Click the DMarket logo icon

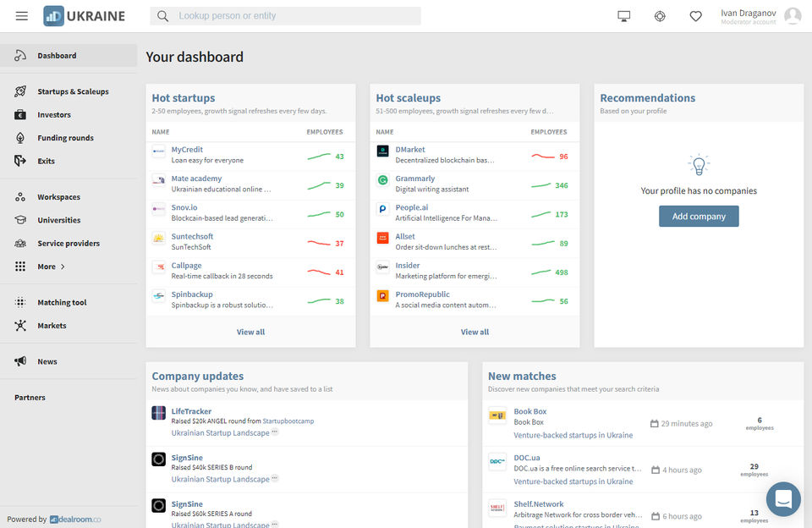point(382,151)
